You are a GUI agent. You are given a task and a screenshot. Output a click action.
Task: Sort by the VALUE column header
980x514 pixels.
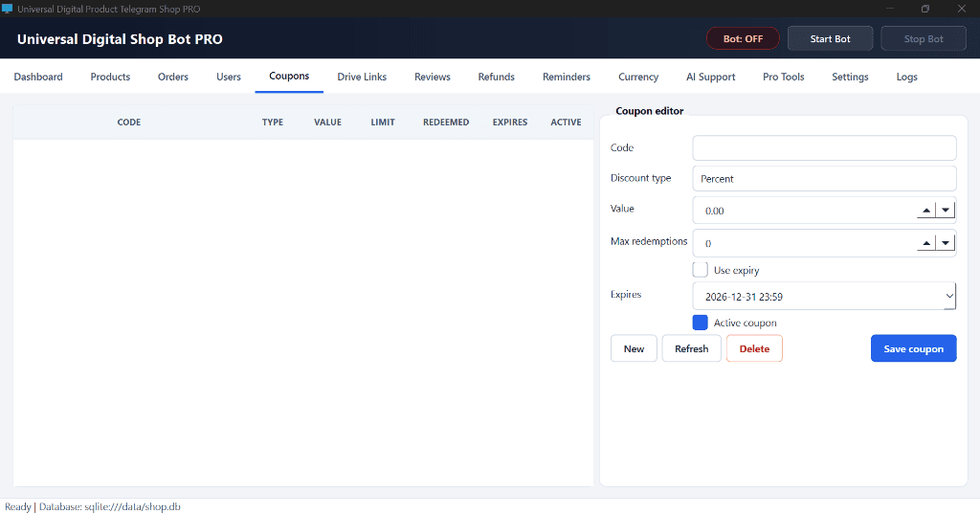(x=327, y=122)
